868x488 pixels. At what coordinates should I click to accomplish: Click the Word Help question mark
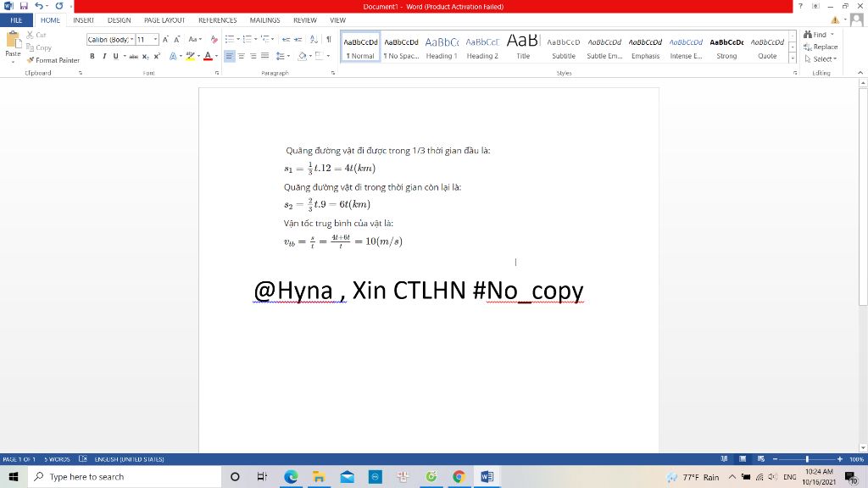click(800, 6)
